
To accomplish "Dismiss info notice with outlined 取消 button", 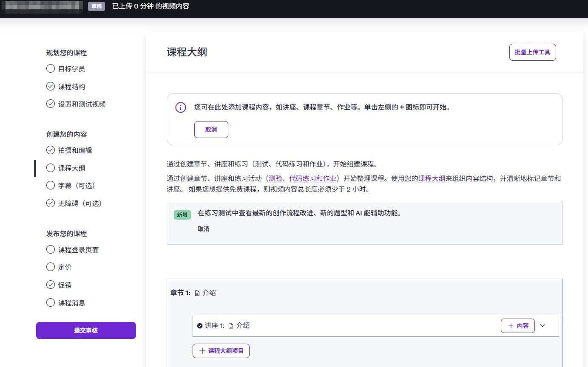I will [211, 130].
